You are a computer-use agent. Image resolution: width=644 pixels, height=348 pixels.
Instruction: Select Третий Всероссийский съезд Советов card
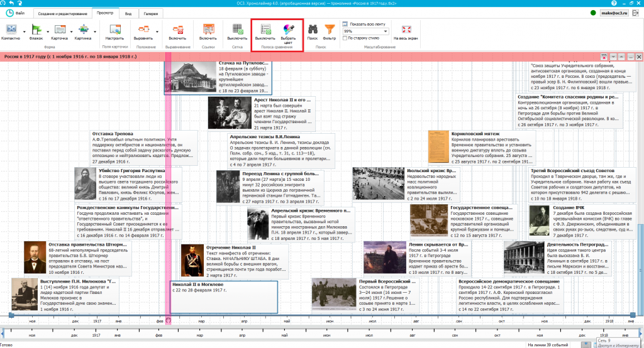tap(582, 184)
